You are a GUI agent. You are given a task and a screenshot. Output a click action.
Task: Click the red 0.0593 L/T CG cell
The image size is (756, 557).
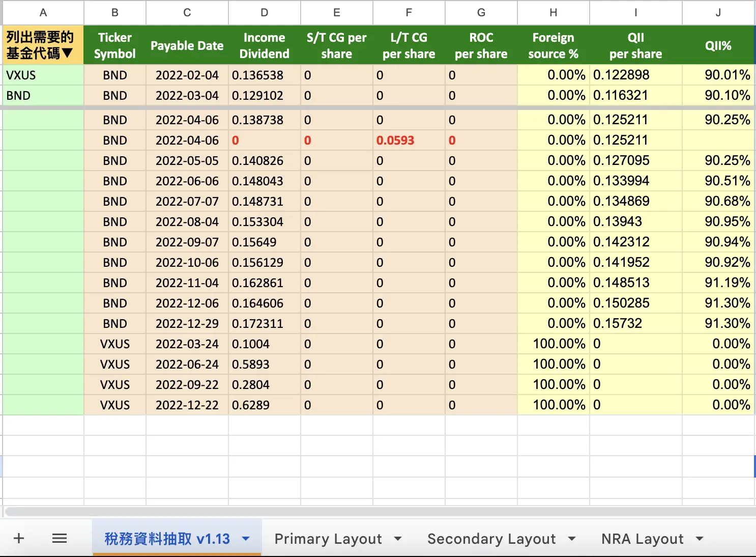click(409, 141)
